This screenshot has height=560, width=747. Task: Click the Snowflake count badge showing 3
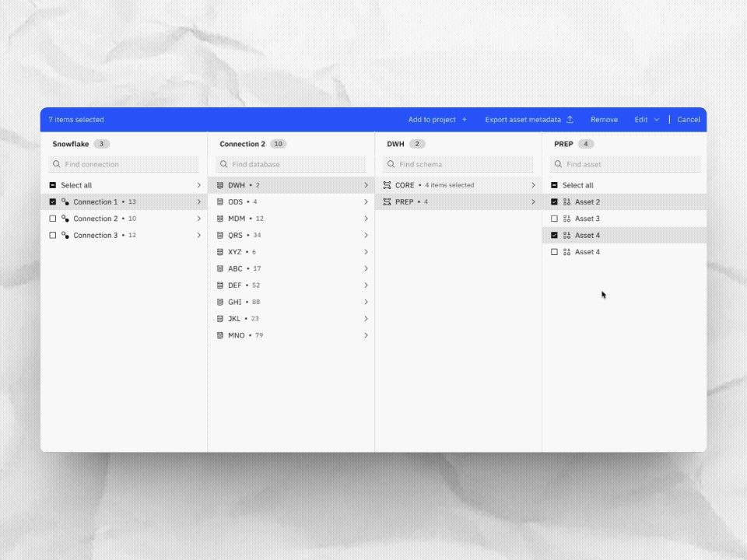tap(100, 144)
